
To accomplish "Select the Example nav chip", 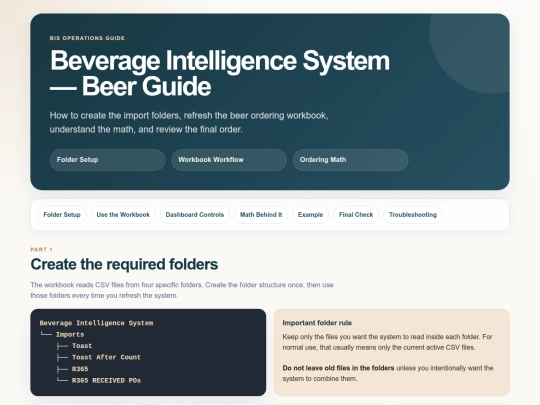I will pos(311,215).
